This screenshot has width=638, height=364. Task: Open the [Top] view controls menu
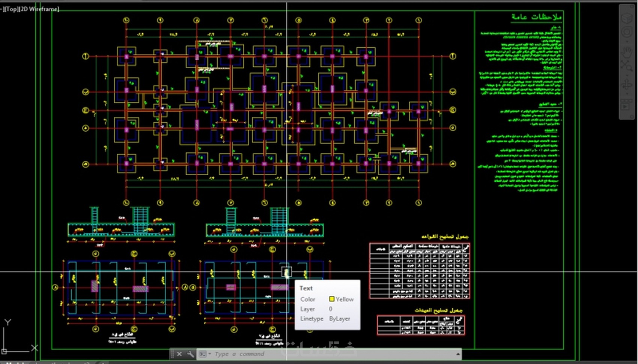(x=11, y=9)
